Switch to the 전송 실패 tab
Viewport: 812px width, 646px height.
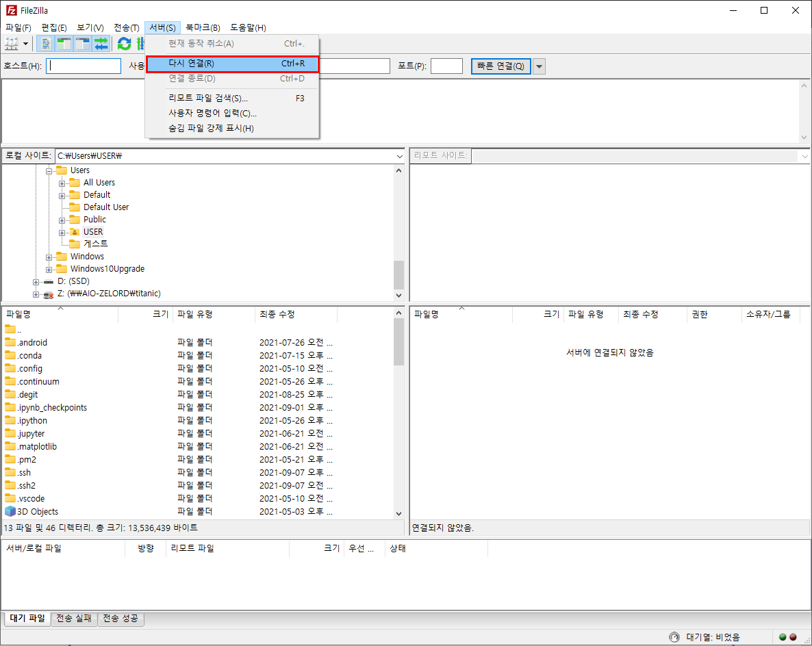click(73, 618)
